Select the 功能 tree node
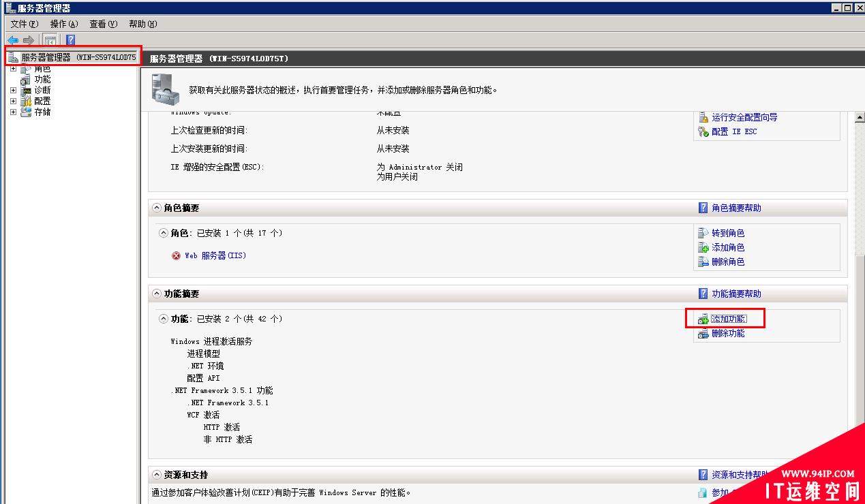Image resolution: width=865 pixels, height=504 pixels. (42, 79)
